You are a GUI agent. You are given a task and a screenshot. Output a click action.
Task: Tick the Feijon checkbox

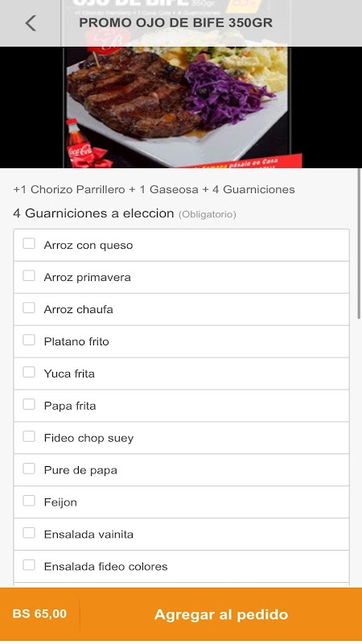29,501
